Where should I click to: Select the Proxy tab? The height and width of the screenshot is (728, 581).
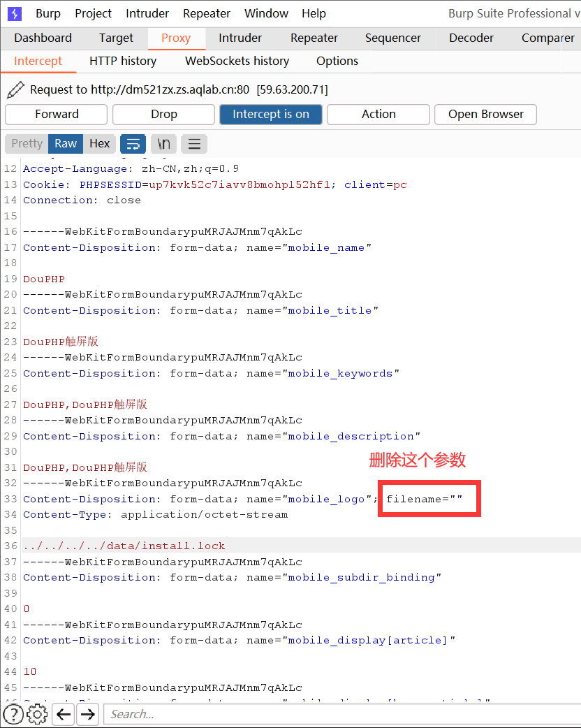(176, 38)
